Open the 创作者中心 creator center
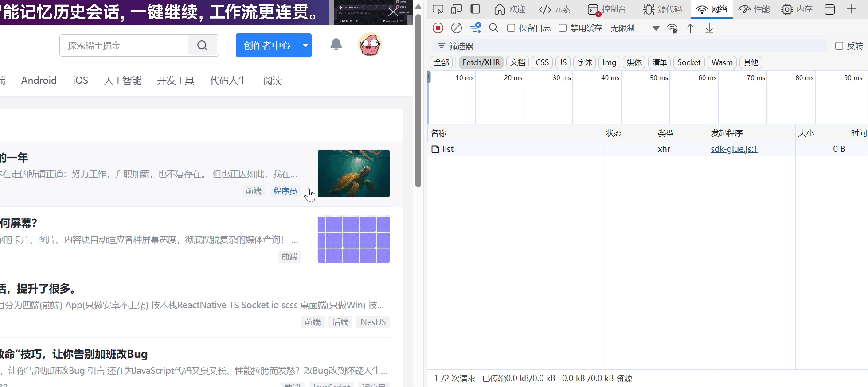This screenshot has width=868, height=387. coord(267,46)
